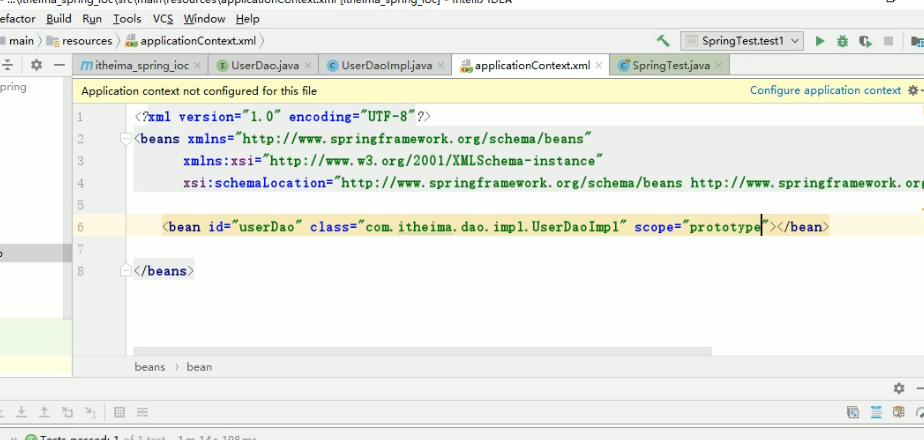This screenshot has height=440, width=924.
Task: Click applicationContext.xml in the navigation bar
Action: coord(198,41)
